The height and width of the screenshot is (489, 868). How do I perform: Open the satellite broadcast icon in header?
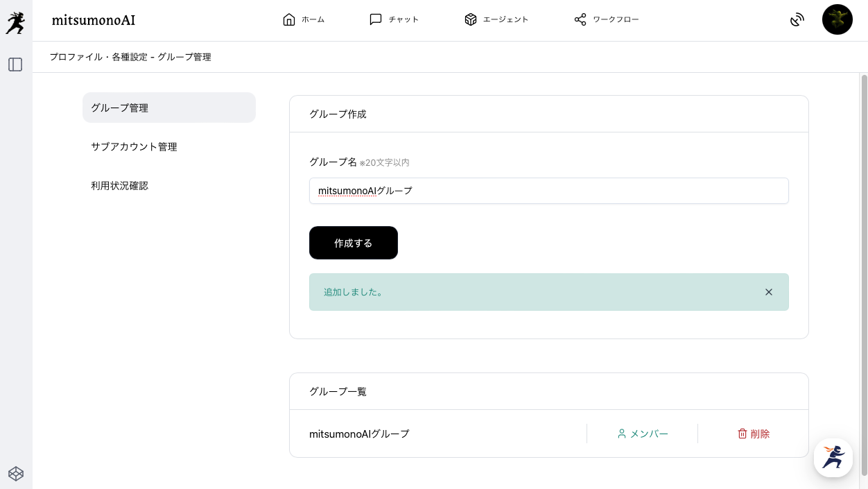797,20
